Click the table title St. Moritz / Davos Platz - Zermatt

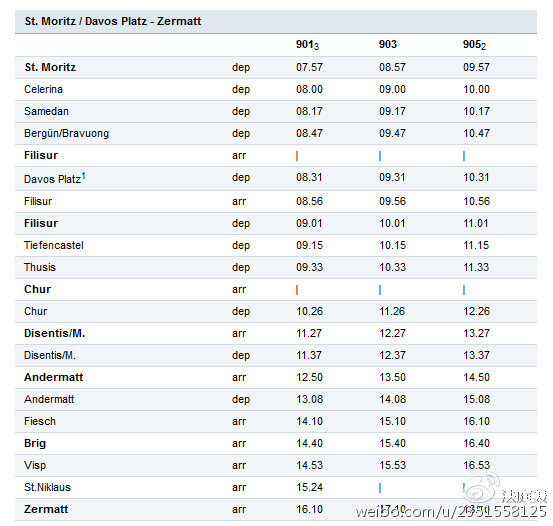pos(113,21)
